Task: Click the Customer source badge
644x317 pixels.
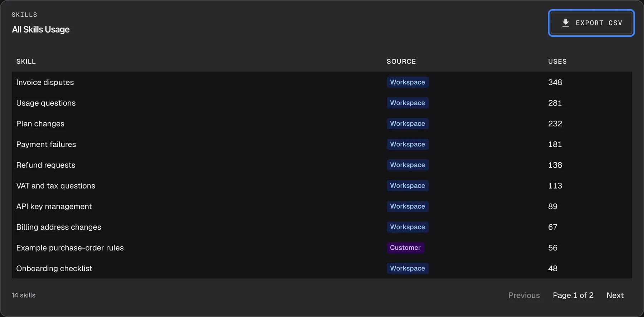Action: point(405,248)
